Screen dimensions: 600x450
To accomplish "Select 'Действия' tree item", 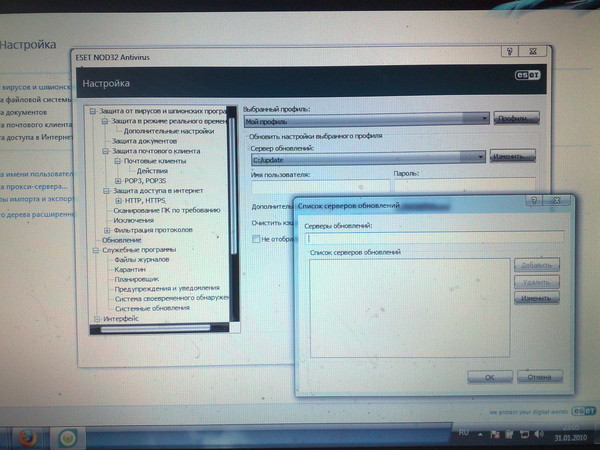I will pos(152,171).
